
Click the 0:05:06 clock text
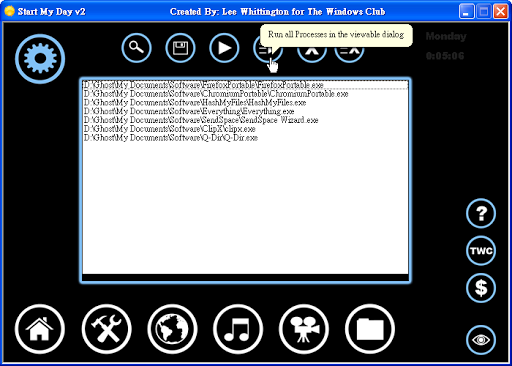tap(445, 56)
